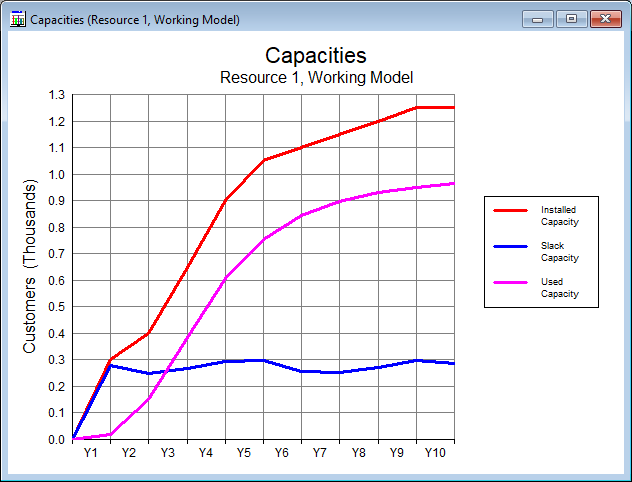Click the magenta Used Capacity legend swatch
The image size is (632, 482).
coord(510,283)
